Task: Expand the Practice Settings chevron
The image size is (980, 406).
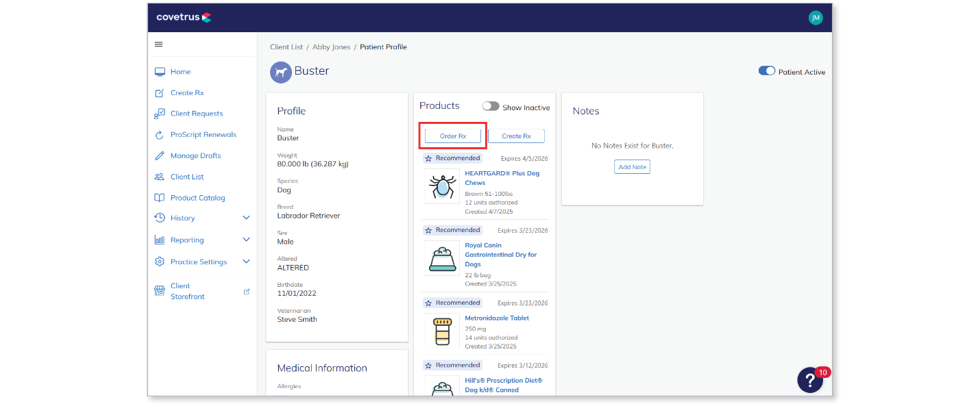Action: (x=247, y=262)
